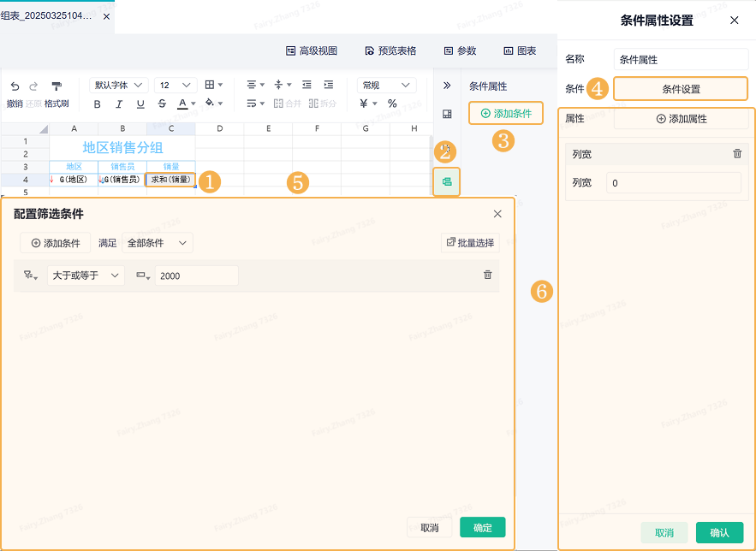Select the format painter (格式刷) tool

tap(57, 86)
